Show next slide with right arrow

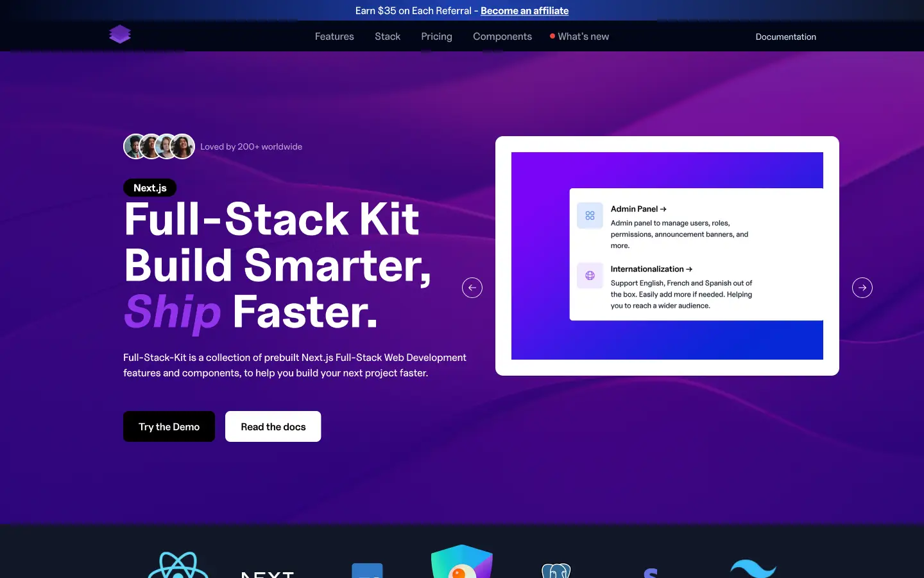(862, 288)
